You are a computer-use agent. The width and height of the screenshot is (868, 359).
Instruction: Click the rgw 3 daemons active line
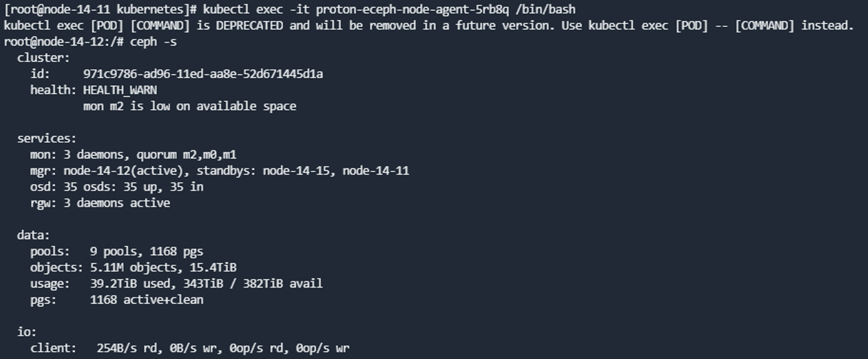(x=100, y=203)
